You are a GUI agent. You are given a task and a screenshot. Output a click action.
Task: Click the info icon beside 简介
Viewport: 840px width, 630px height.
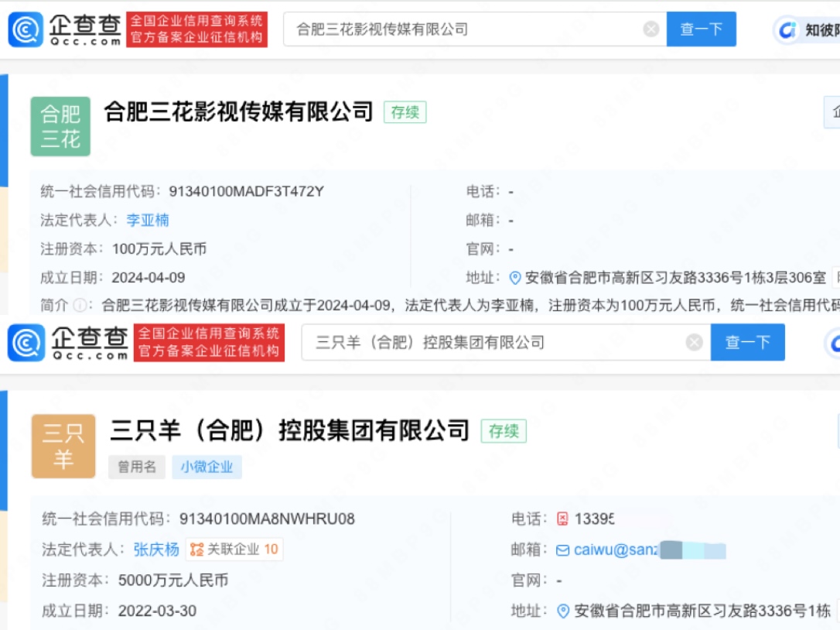pos(78,306)
